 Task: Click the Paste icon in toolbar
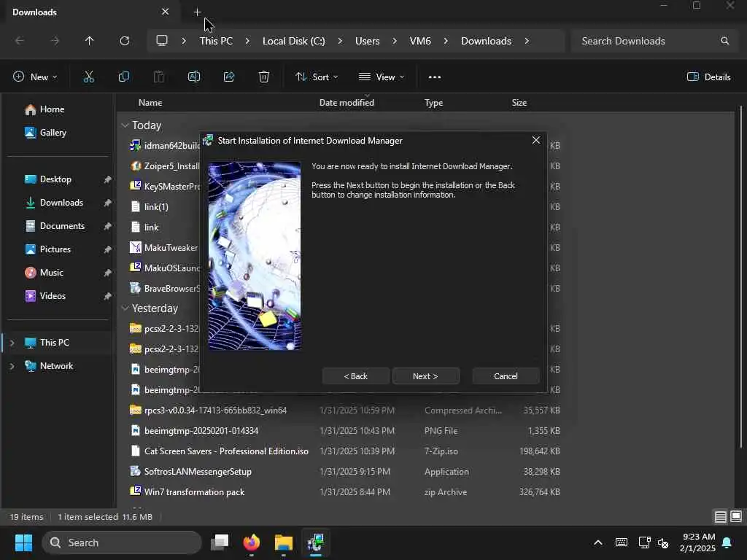tap(158, 77)
